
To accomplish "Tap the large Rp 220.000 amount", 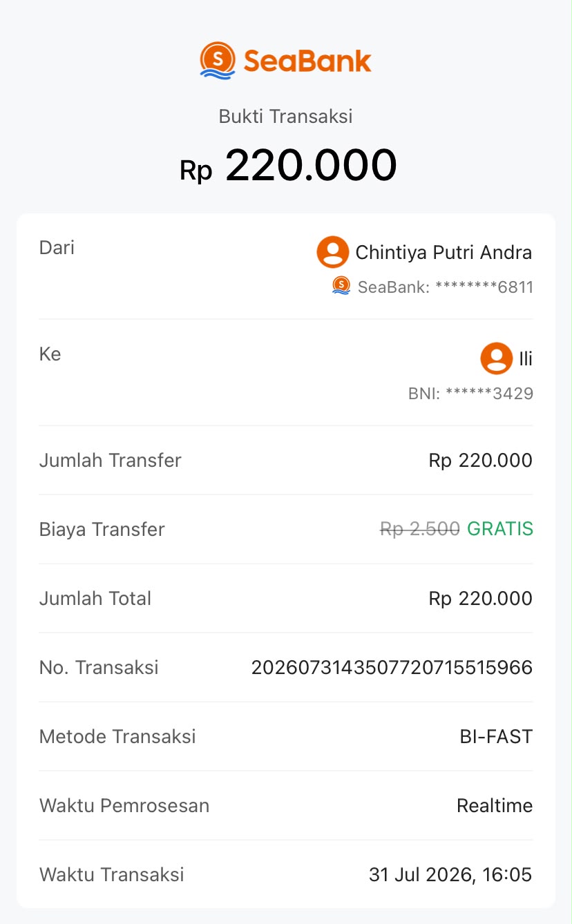I will pos(288,166).
